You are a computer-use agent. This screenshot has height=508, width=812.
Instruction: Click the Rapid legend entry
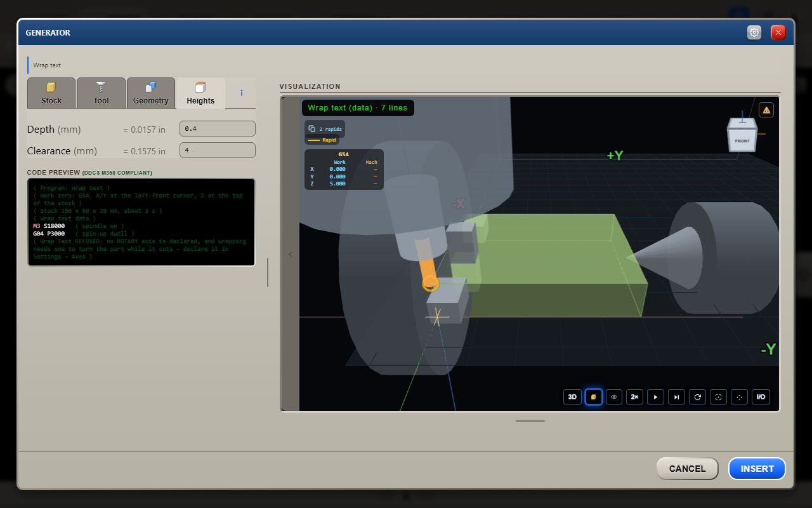click(x=322, y=140)
